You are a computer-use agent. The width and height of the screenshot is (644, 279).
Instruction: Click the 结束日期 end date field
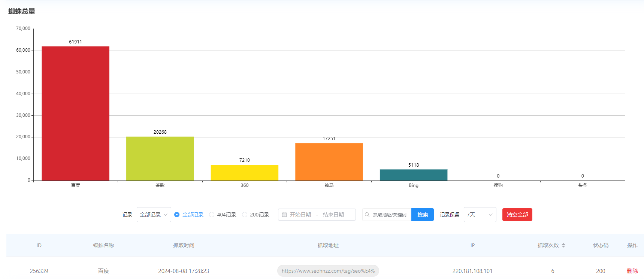333,215
